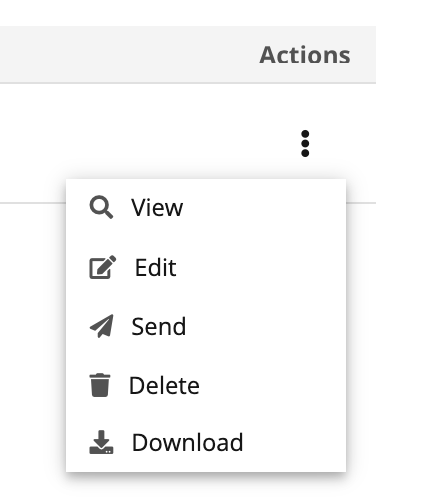Collapse the menu using the vertical ellipsis
Viewport: 440px width, 504px height.
305,143
